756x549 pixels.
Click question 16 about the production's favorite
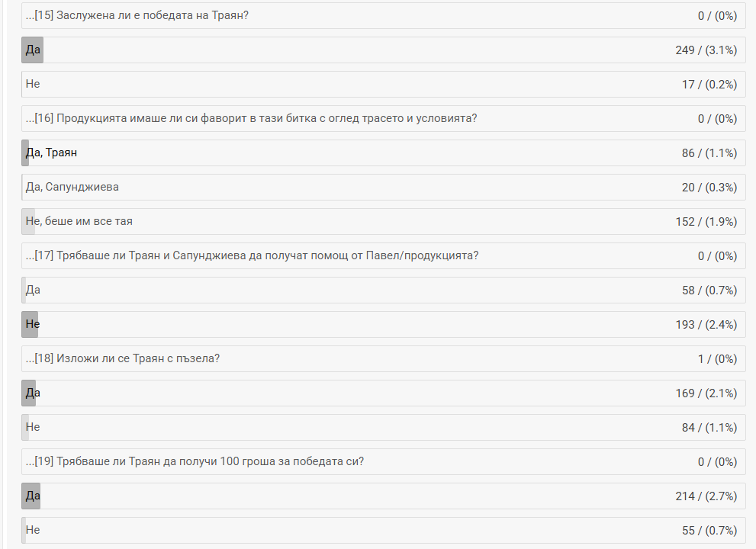coord(256,118)
